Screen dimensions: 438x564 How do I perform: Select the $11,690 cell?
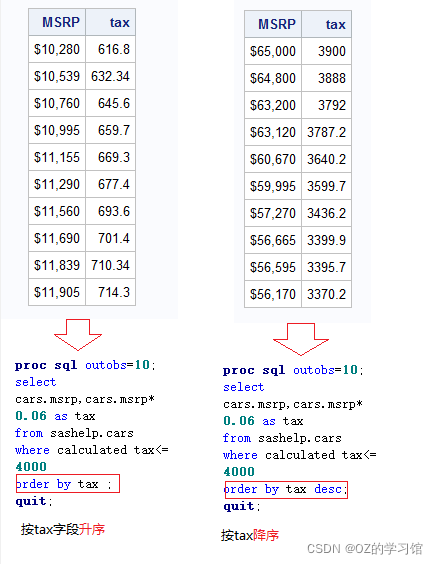coord(57,238)
